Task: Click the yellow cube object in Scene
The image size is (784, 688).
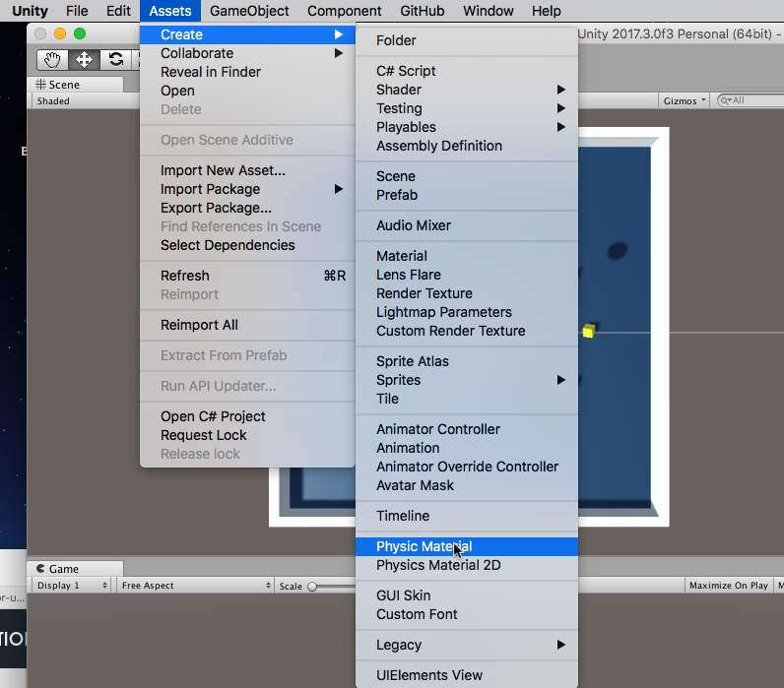Action: point(589,331)
